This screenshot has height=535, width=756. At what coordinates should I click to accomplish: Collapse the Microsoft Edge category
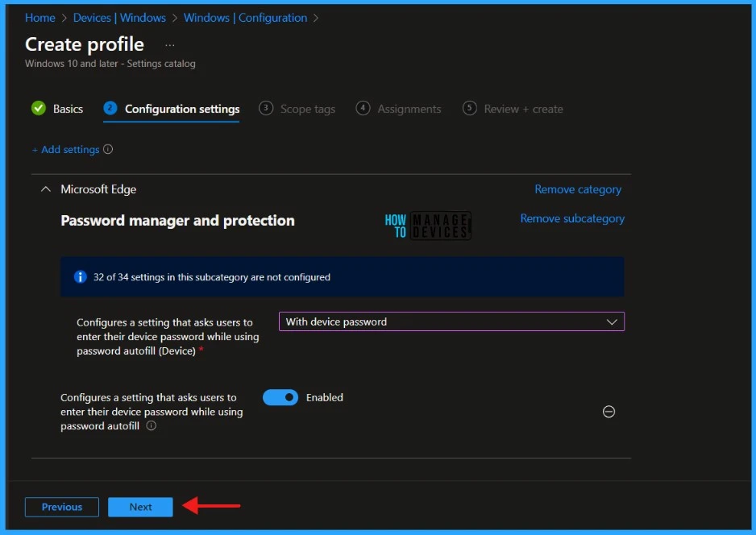(x=46, y=189)
